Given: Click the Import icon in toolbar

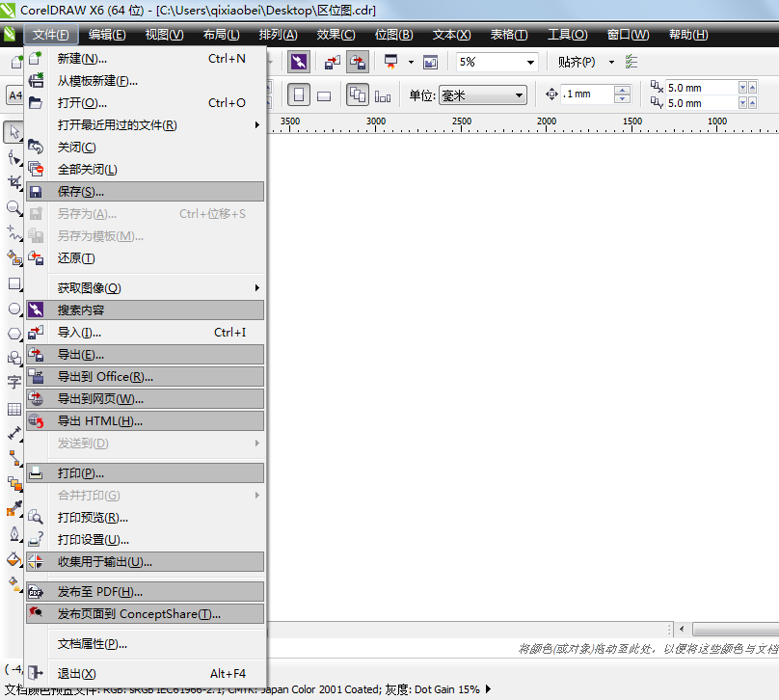Looking at the screenshot, I should pos(333,62).
